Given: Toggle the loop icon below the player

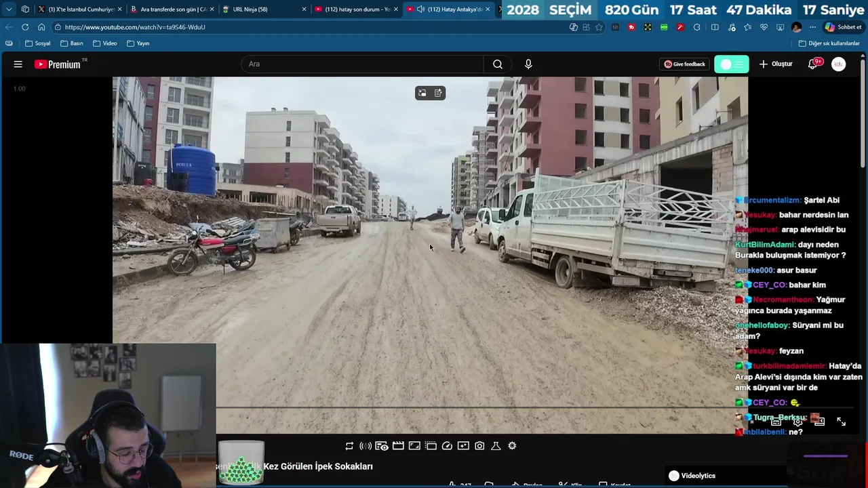Looking at the screenshot, I should coord(349,446).
